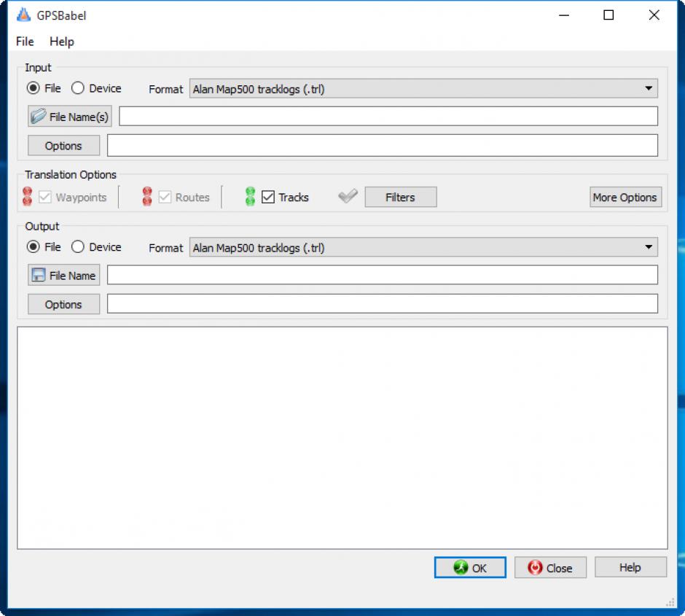Viewport: 685px width, 616px height.
Task: Select the input File radio button
Action: coord(34,88)
